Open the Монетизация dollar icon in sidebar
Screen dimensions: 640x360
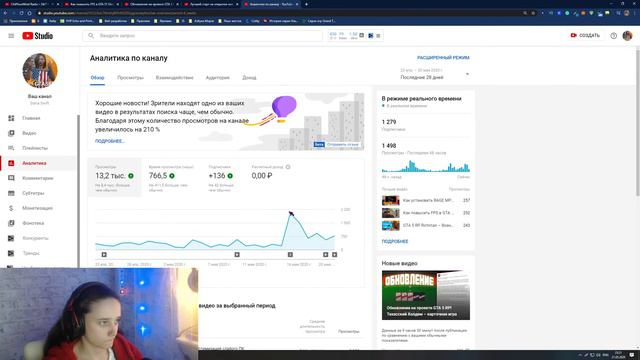[x=11, y=208]
